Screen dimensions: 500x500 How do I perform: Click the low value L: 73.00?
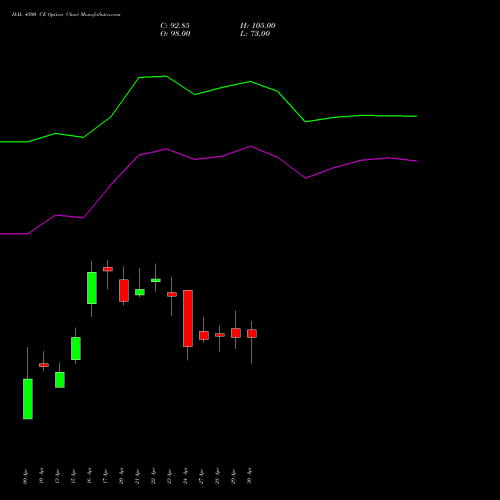tap(255, 34)
